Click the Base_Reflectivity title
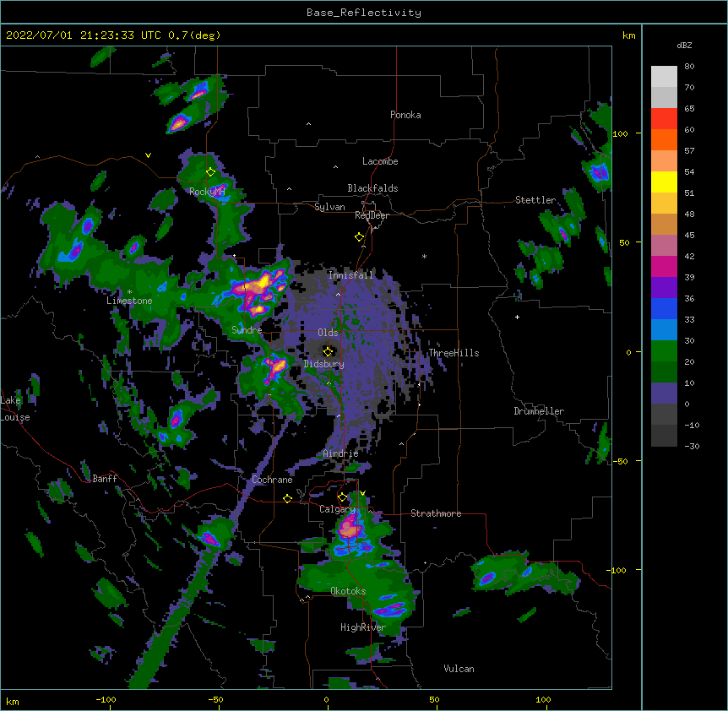The width and height of the screenshot is (728, 711). (364, 13)
